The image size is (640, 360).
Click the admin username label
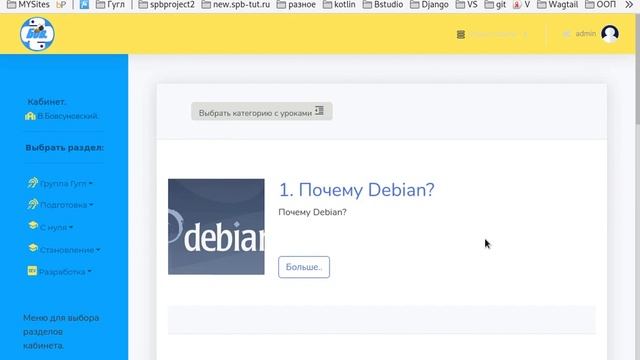pos(585,34)
